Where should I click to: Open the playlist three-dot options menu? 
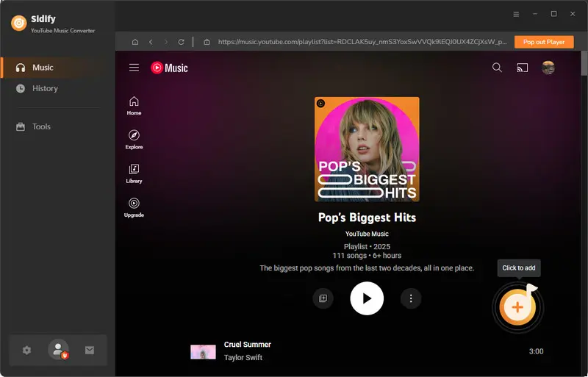[x=411, y=298]
